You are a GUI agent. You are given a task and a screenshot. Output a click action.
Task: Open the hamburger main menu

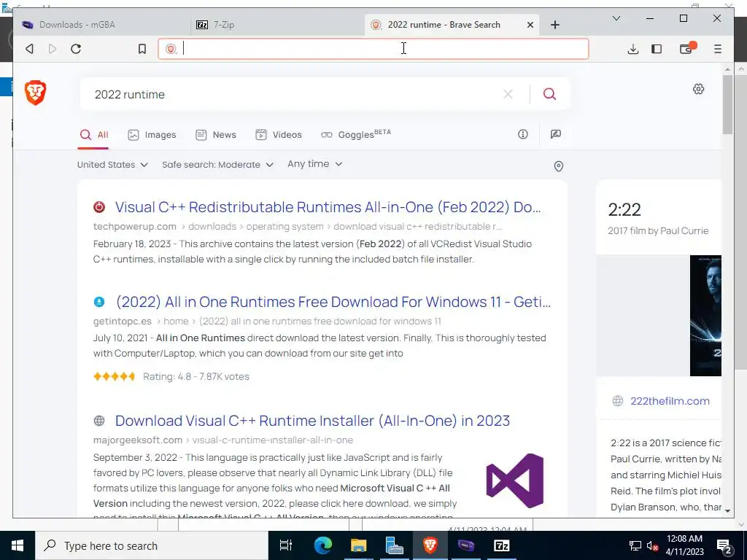coord(718,49)
